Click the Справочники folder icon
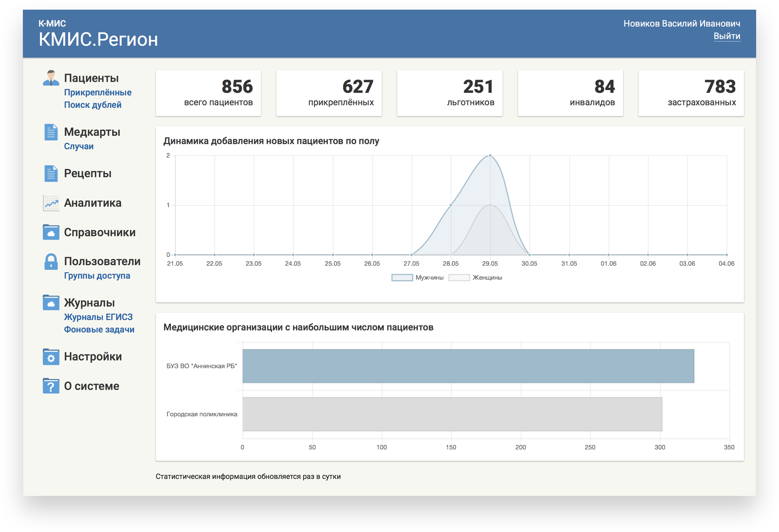 click(x=51, y=232)
